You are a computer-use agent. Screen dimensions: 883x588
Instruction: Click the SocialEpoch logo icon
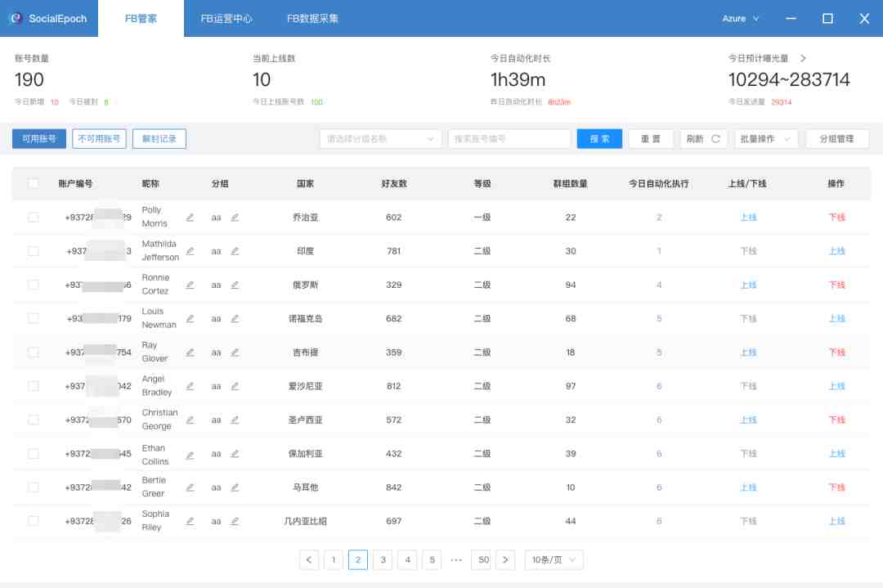tap(16, 18)
